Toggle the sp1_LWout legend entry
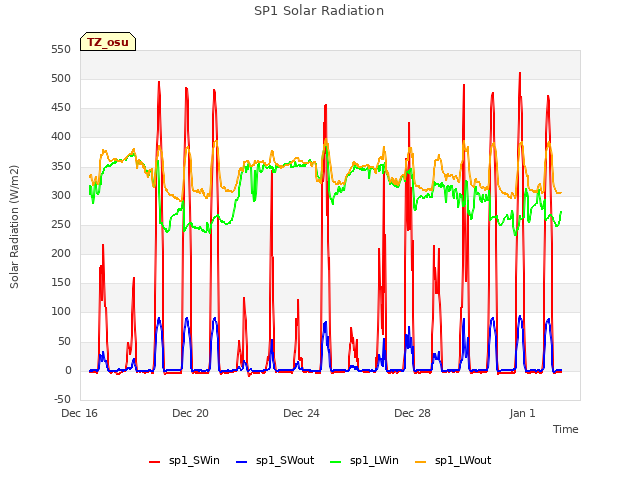Screen dimensions: 640x480 [453, 461]
